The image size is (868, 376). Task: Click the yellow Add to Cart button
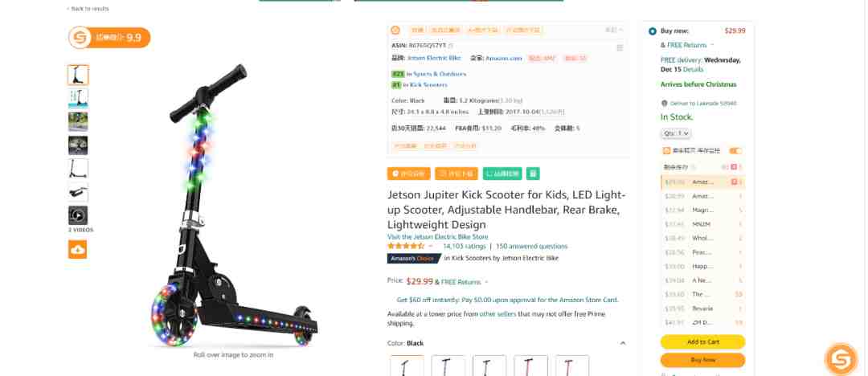click(702, 341)
